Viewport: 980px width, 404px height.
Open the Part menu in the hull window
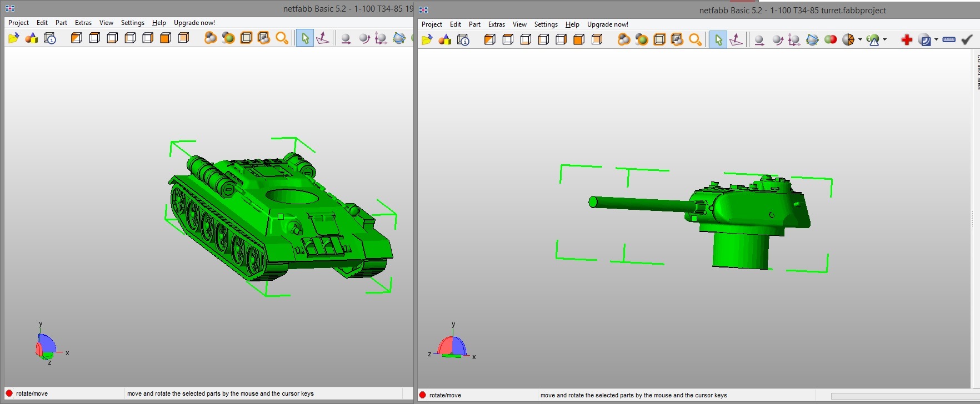[x=61, y=23]
